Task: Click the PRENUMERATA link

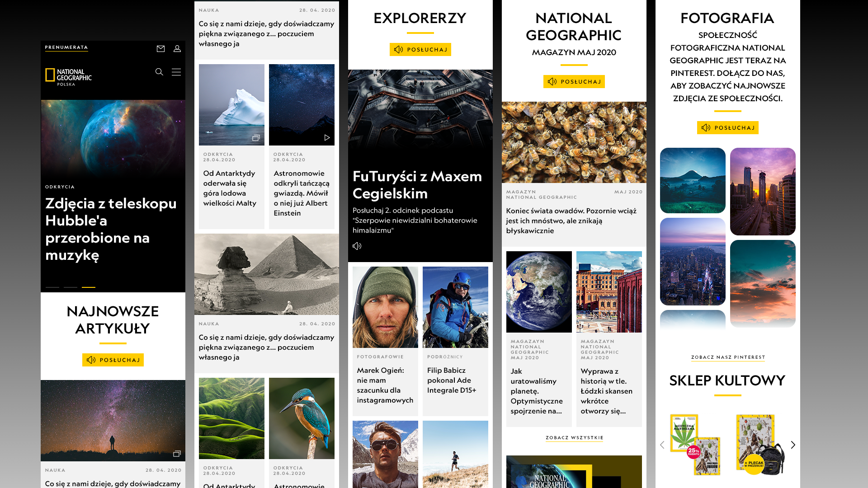Action: (66, 47)
